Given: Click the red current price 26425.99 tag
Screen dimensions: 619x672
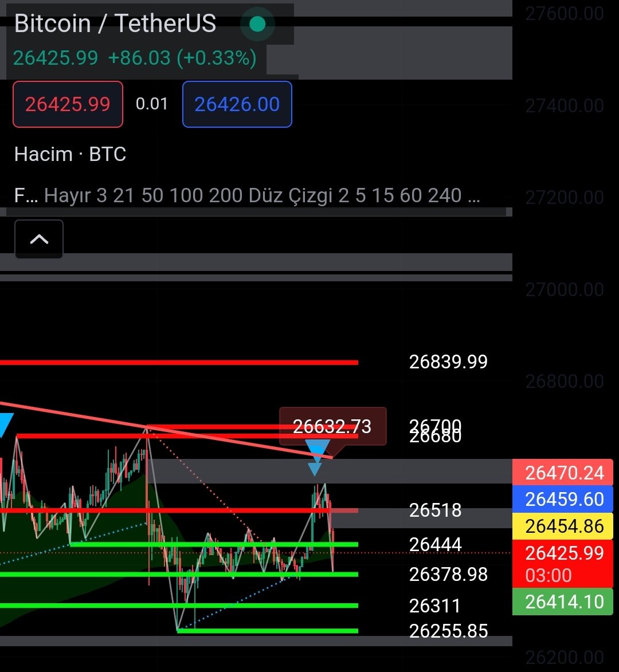Looking at the screenshot, I should (563, 564).
